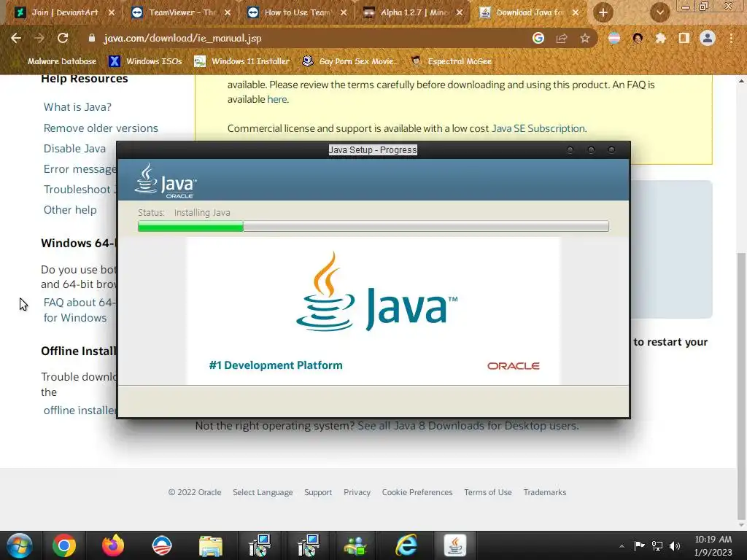
Task: Open the Windows Start button
Action: point(20,545)
